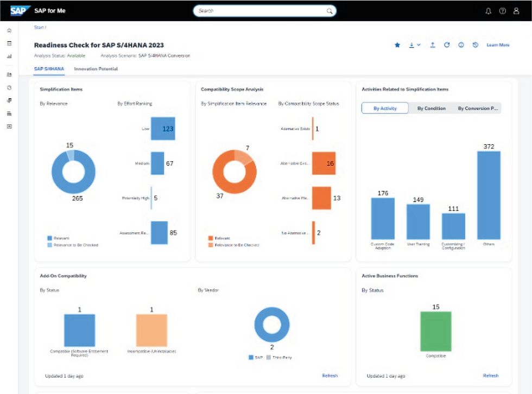
Task: Mark page as favorite with star icon
Action: tap(397, 45)
